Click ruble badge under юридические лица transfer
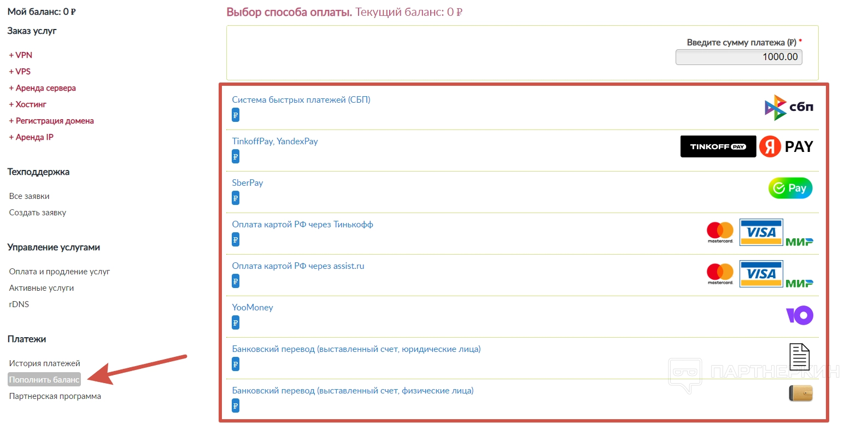This screenshot has height=423, width=868. pyautogui.click(x=236, y=364)
